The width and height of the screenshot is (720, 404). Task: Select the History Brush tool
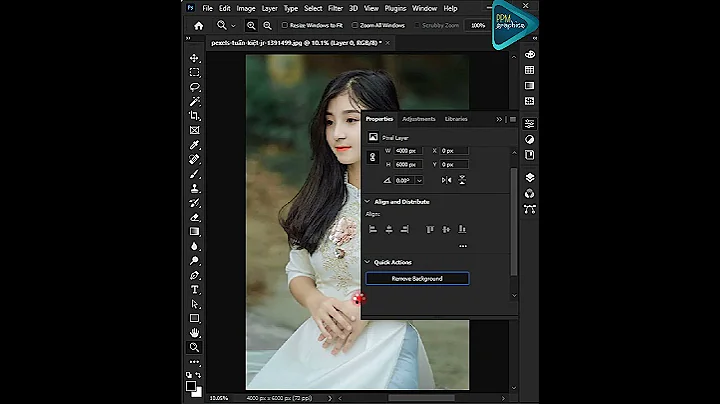point(194,203)
